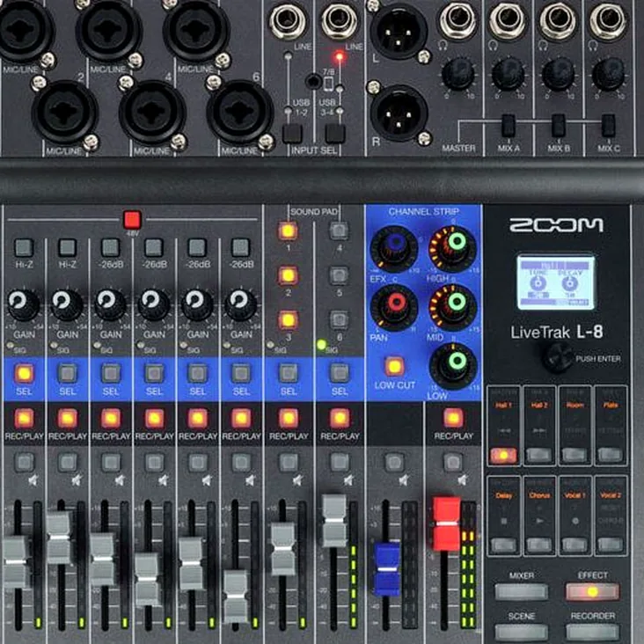Select the MIX B headphone output jack
The width and height of the screenshot is (644, 644).
(558, 19)
